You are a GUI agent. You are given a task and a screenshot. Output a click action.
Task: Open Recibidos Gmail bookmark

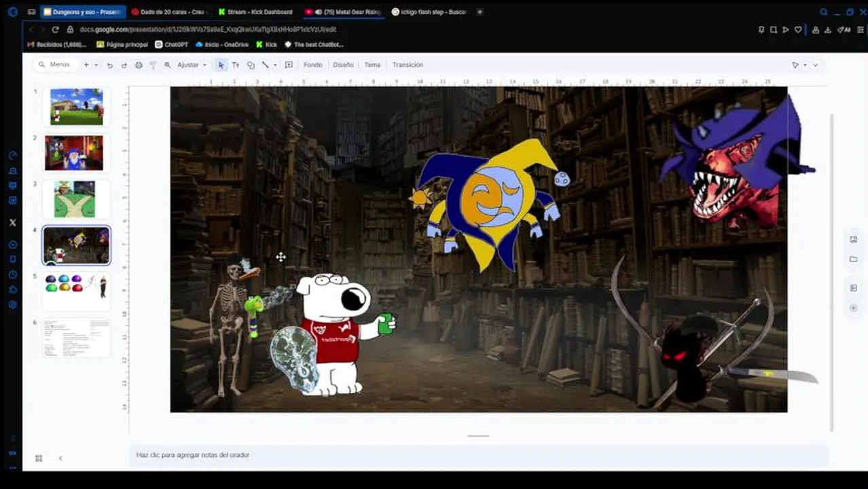click(x=57, y=45)
